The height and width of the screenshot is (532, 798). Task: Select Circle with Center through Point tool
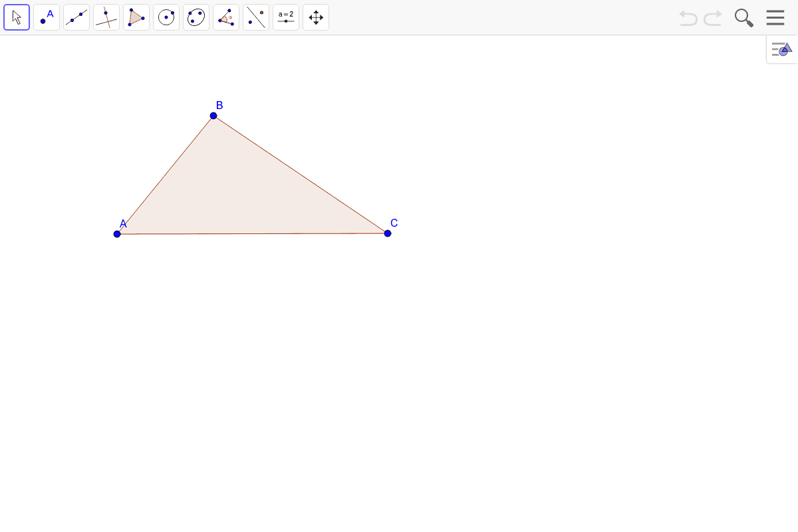tap(166, 17)
